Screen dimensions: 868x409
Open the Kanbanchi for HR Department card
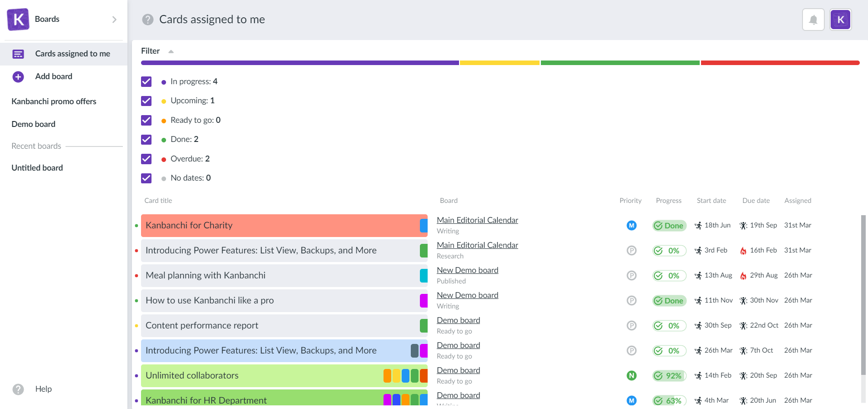point(284,398)
